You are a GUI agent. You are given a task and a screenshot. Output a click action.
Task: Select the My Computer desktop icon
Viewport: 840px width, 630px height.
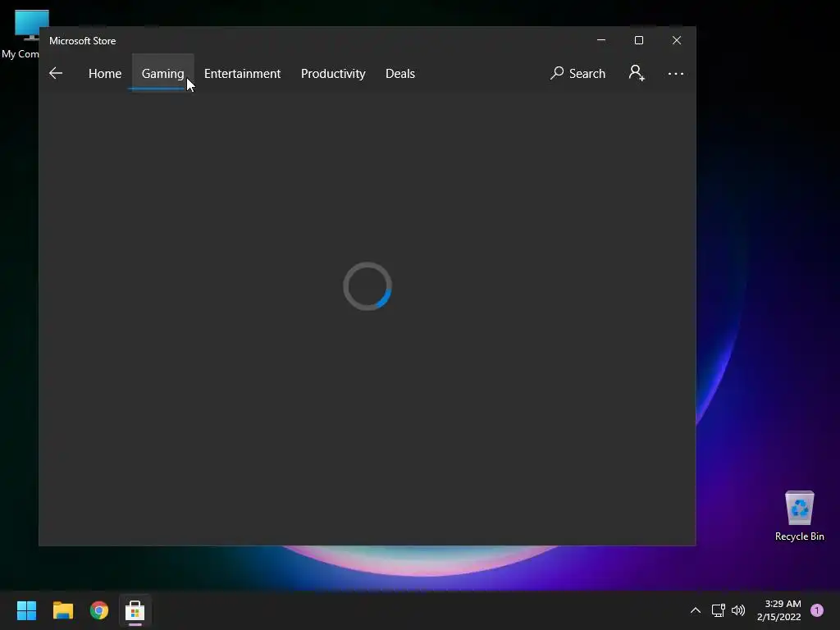coord(21,34)
